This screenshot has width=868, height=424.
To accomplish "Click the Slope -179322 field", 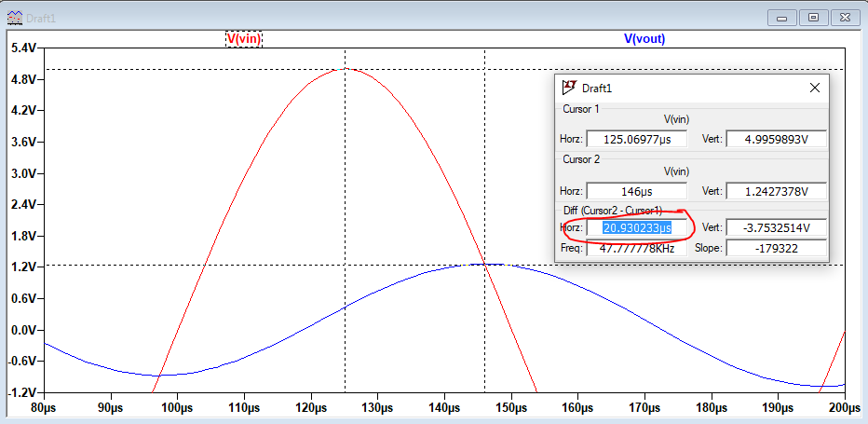I will [x=776, y=249].
